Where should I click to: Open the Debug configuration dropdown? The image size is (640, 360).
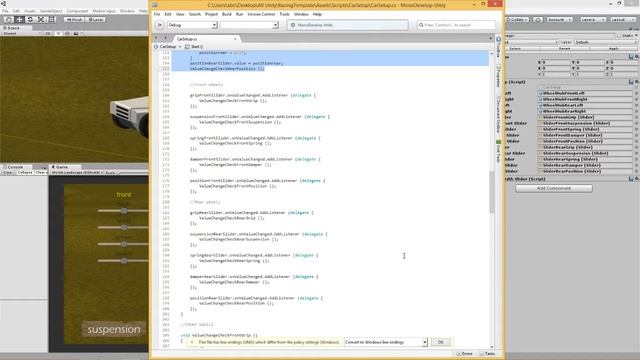tap(192, 25)
